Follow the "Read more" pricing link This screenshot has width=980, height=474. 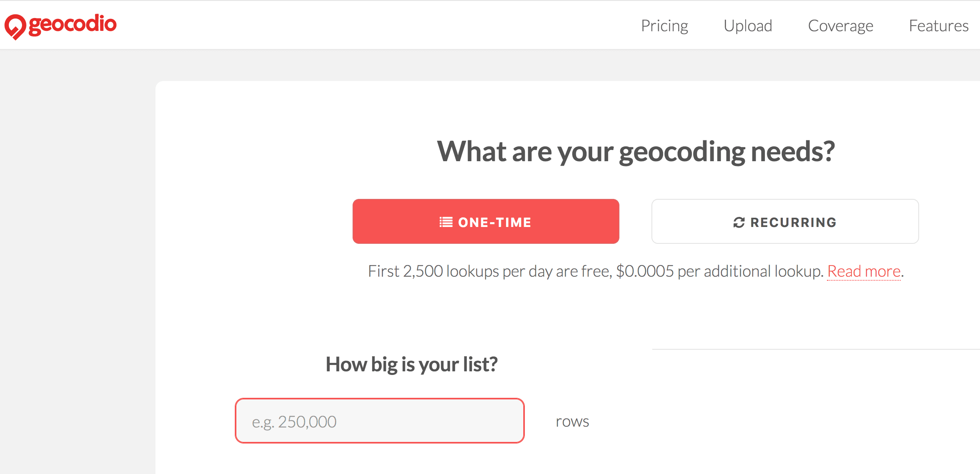tap(864, 271)
